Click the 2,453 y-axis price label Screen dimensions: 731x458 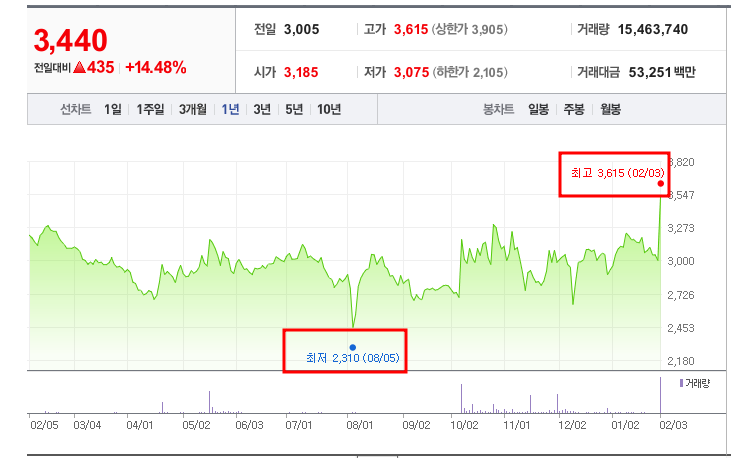tap(681, 328)
